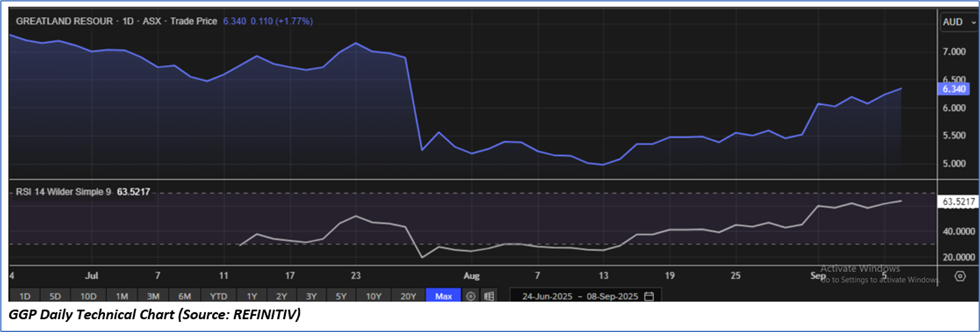Open the data table icon
Viewport: 980px width, 332px height.
click(x=488, y=296)
